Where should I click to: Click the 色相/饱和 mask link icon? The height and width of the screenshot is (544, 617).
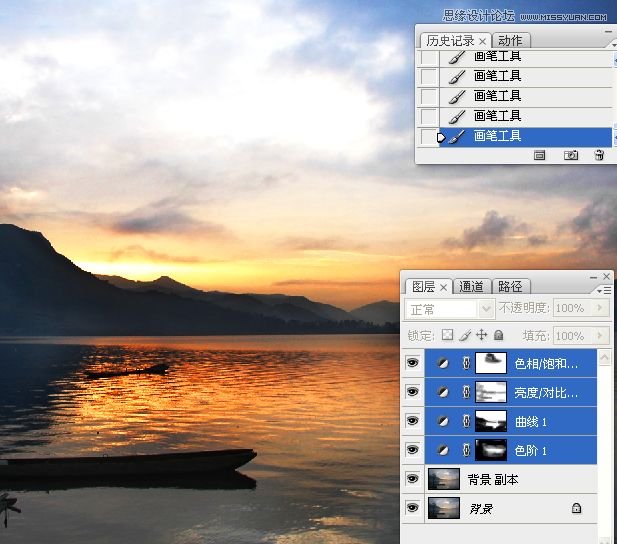pos(466,363)
